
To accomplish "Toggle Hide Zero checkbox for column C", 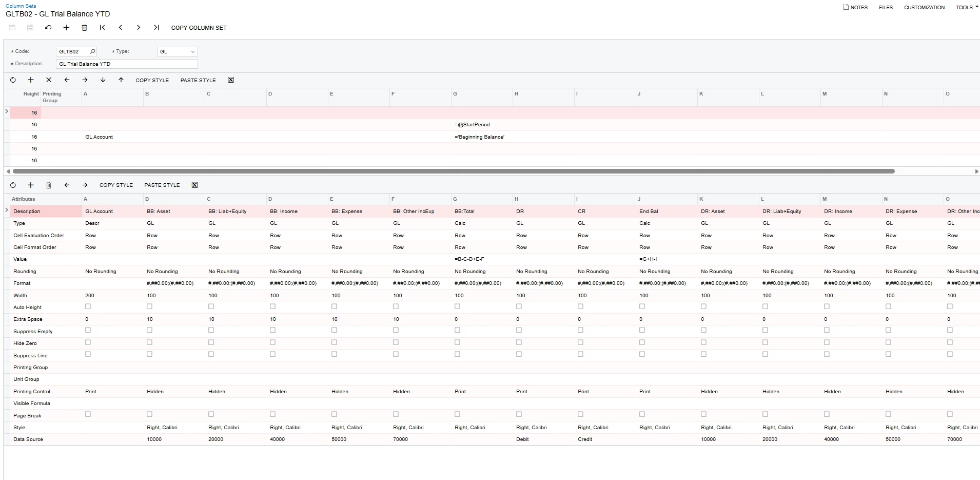I will point(211,342).
